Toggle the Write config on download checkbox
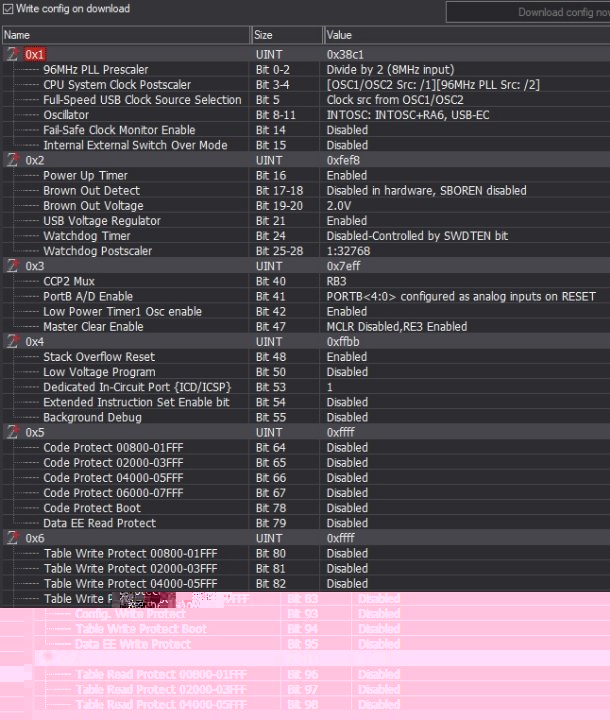Screen dimensions: 610x720 tap(8, 9)
